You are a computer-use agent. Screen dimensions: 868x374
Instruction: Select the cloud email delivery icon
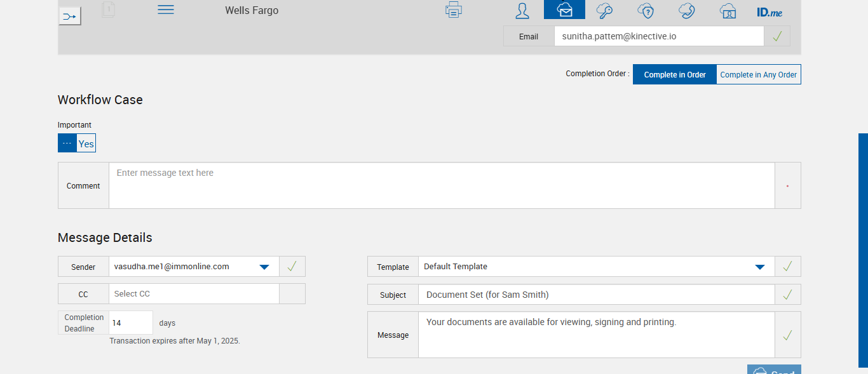tap(564, 10)
